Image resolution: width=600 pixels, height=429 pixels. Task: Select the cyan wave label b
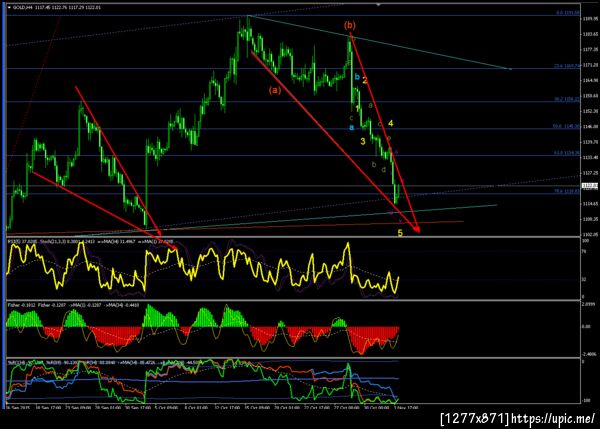357,77
